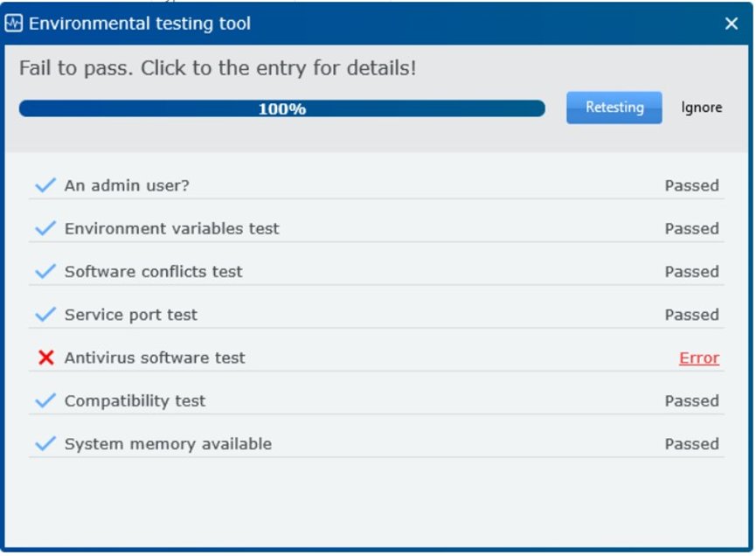Click the checkmark beside Service port test

pos(45,314)
